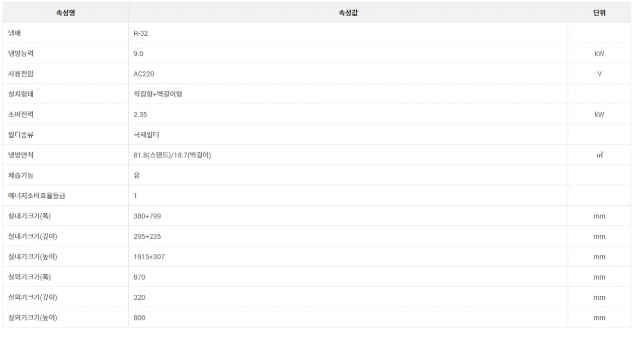This screenshot has width=644, height=337.
Task: Click the 속성값 column header
Action: pos(348,13)
